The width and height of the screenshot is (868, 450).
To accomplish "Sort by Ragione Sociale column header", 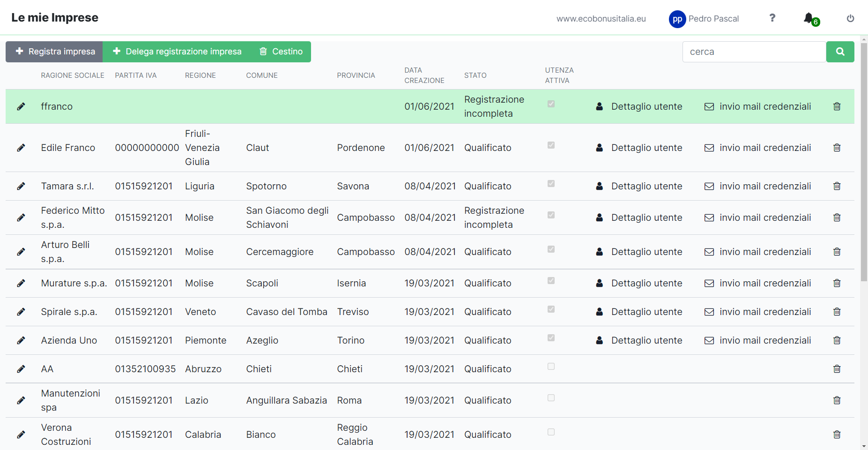I will (73, 75).
